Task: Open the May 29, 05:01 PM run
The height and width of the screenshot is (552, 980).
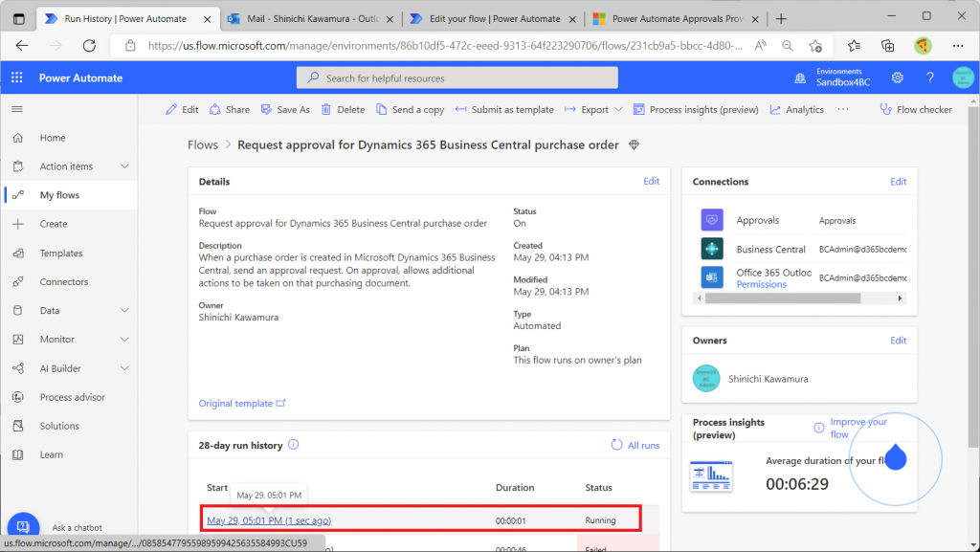Action: pyautogui.click(x=269, y=520)
